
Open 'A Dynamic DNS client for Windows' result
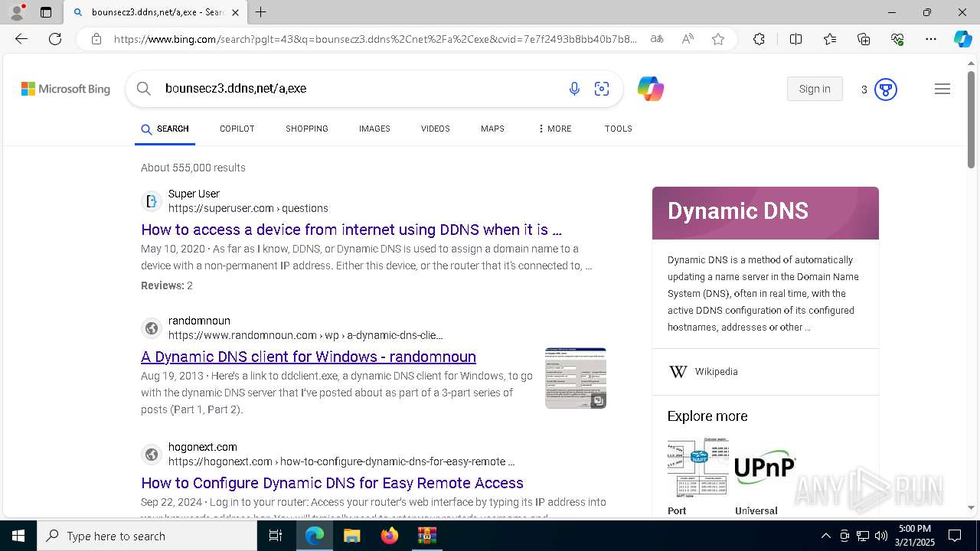pyautogui.click(x=309, y=357)
